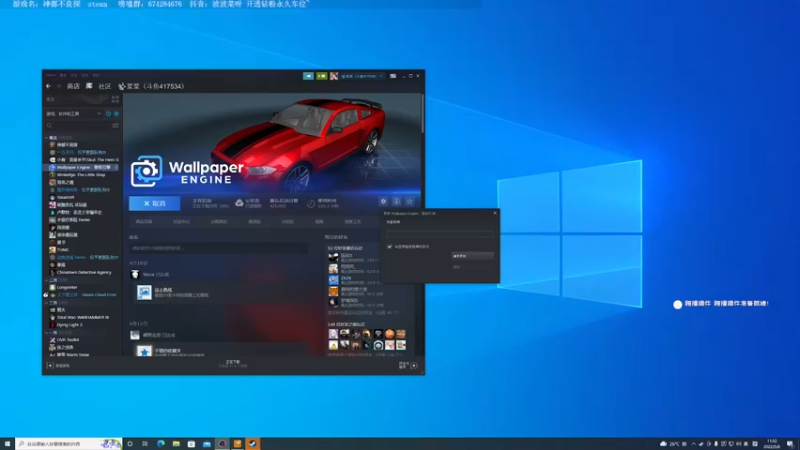800x450 pixels.
Task: Open the games/software filter dropdown
Action: [x=74, y=114]
